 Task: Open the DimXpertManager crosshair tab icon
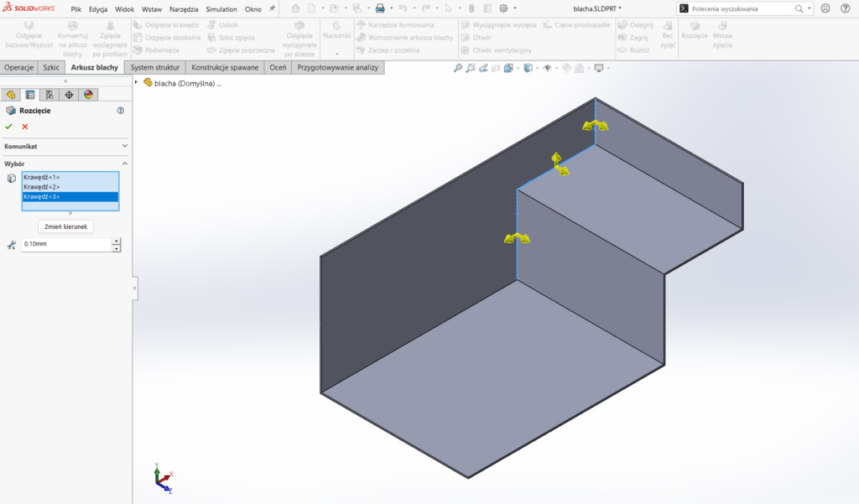69,95
